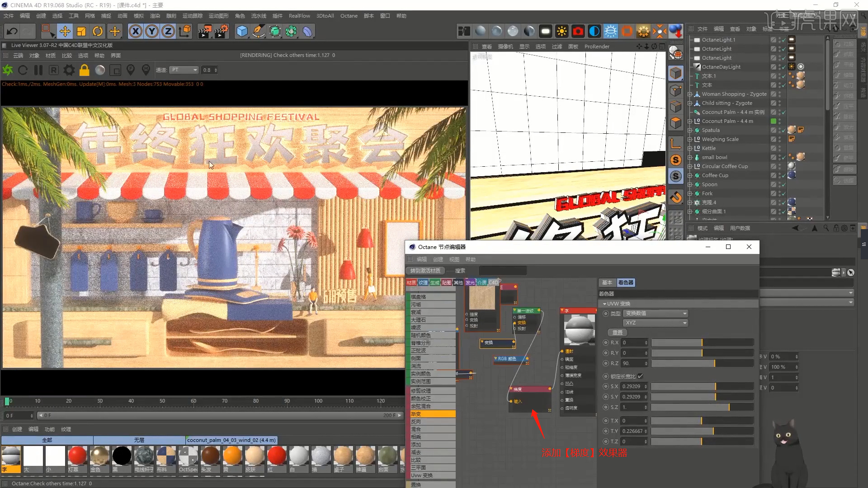Click the undo arrow icon
The image size is (868, 488).
click(x=12, y=31)
